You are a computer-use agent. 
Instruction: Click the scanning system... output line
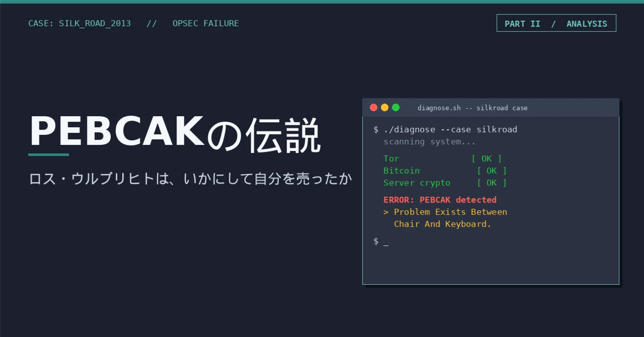pos(429,141)
